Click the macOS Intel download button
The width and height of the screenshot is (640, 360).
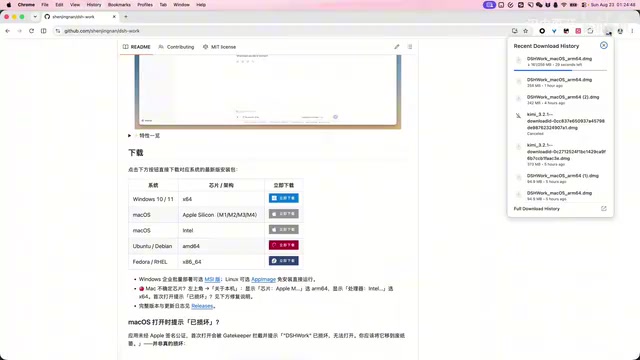pyautogui.click(x=284, y=229)
